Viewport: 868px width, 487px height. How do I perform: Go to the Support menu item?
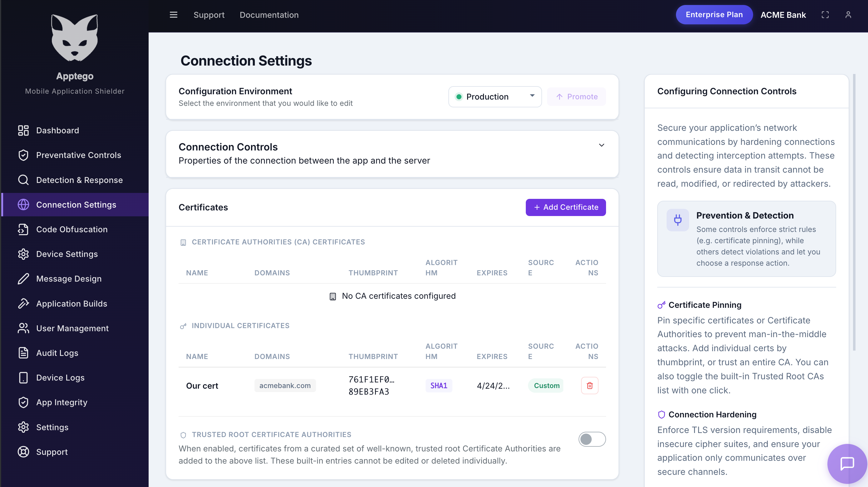click(x=209, y=15)
